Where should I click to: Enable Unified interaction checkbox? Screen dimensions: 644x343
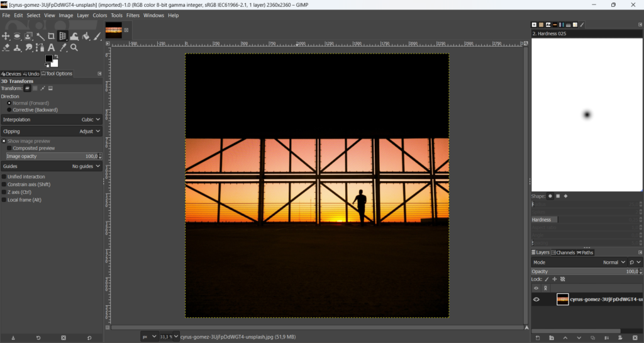pyautogui.click(x=4, y=177)
